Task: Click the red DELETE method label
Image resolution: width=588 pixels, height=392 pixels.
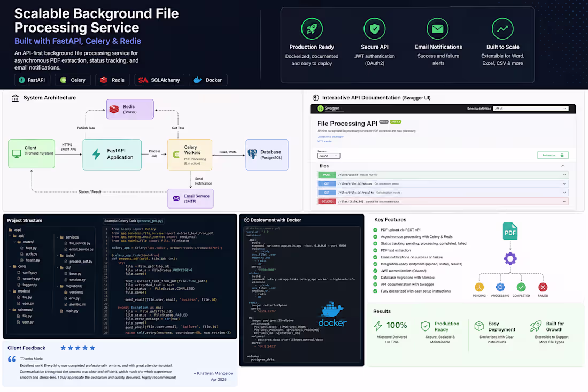Action: (327, 202)
